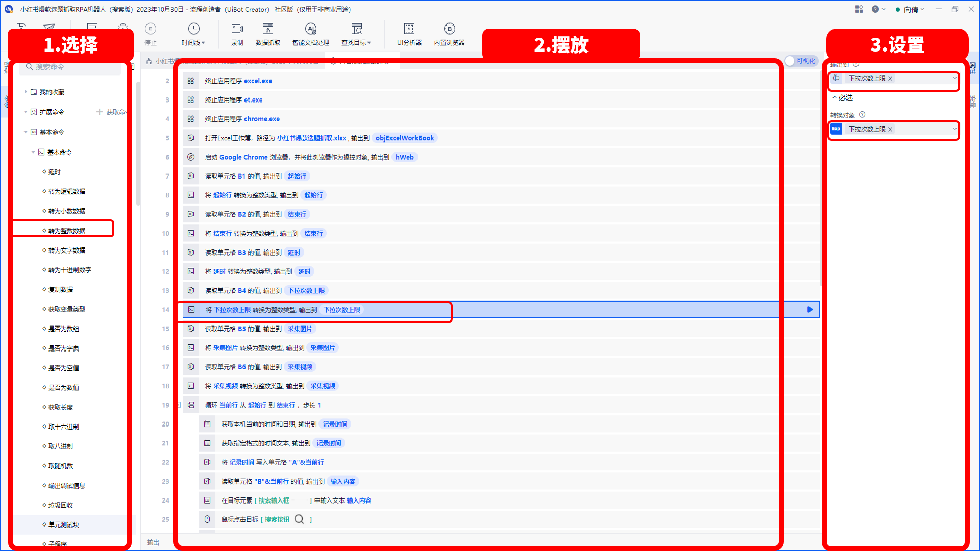Run line 14 with the play arrow
Image resolution: width=980 pixels, height=551 pixels.
[810, 310]
